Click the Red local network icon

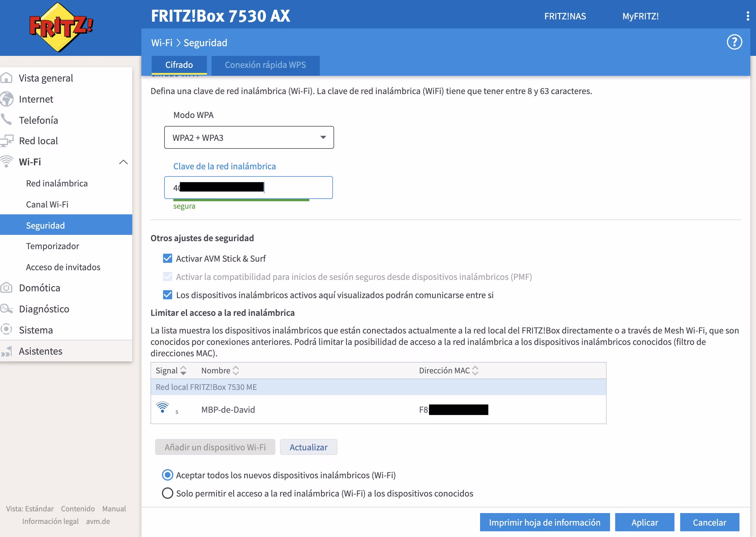(6, 141)
